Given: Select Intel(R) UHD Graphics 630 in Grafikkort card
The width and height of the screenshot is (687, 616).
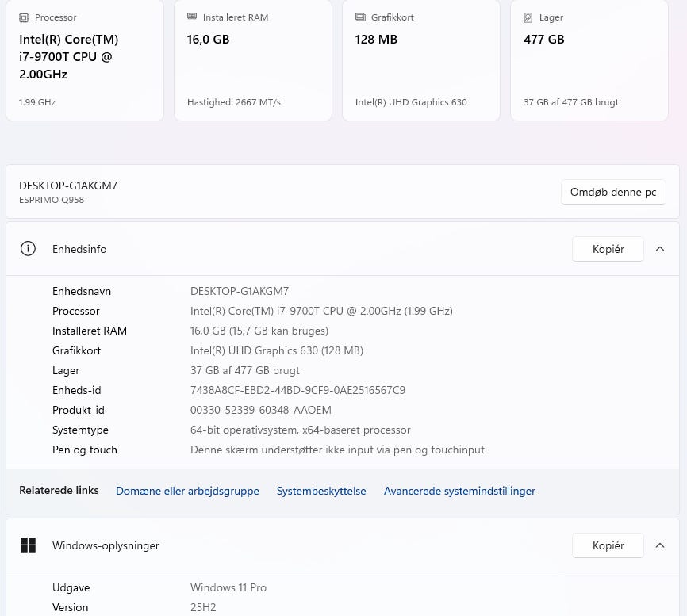Looking at the screenshot, I should [x=411, y=102].
